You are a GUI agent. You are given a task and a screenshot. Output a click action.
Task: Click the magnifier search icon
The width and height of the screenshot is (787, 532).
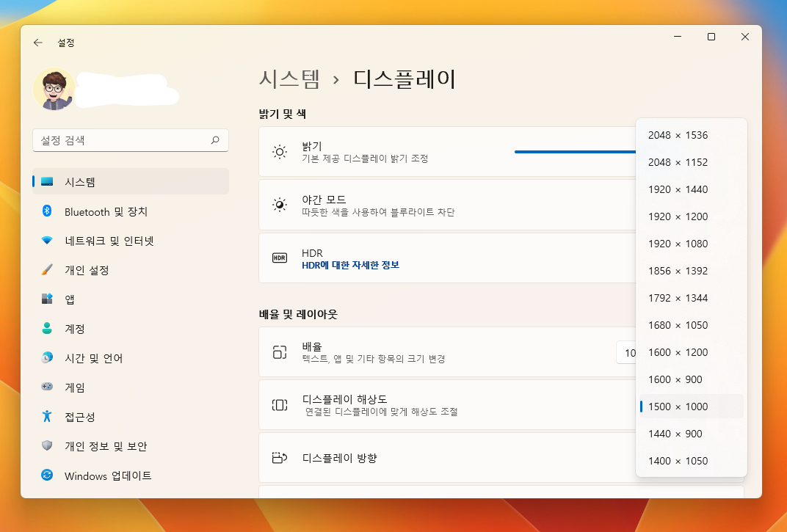pyautogui.click(x=215, y=140)
